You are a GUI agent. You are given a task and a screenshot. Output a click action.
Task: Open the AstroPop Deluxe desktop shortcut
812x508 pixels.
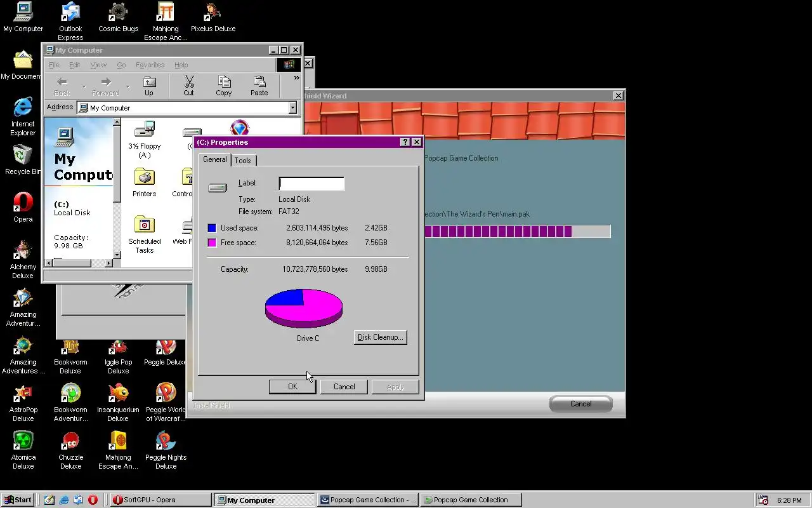click(x=23, y=402)
